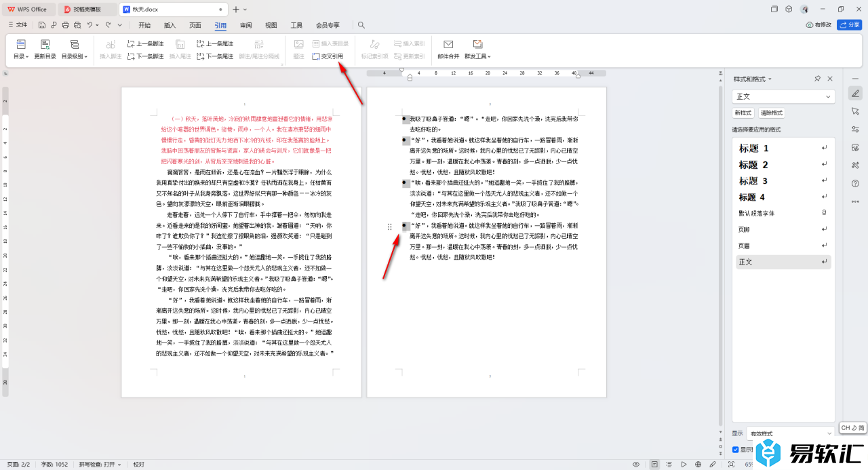Click the more options dots in sidebar
The image size is (868, 470).
pyautogui.click(x=855, y=201)
